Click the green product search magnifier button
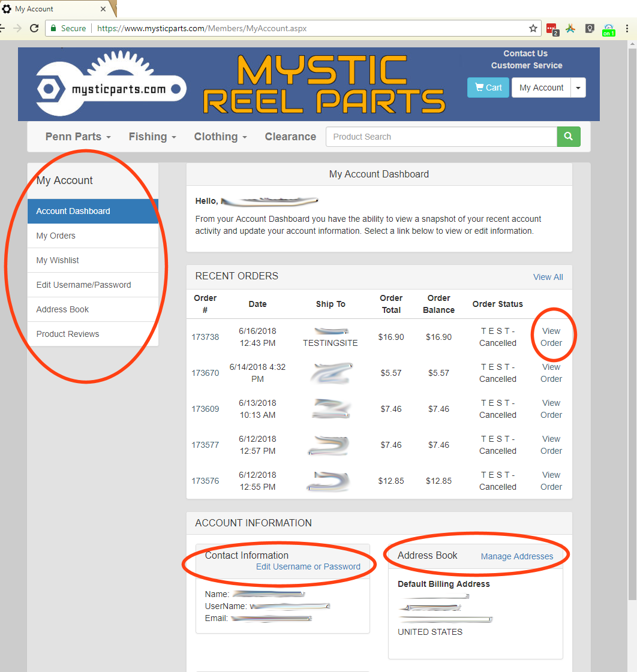 (568, 137)
